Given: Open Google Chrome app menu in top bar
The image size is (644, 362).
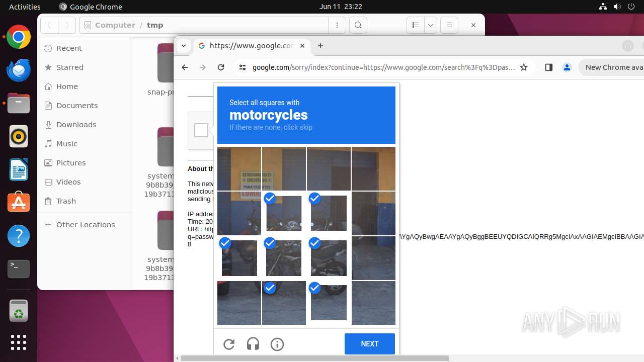Looking at the screenshot, I should (x=91, y=7).
